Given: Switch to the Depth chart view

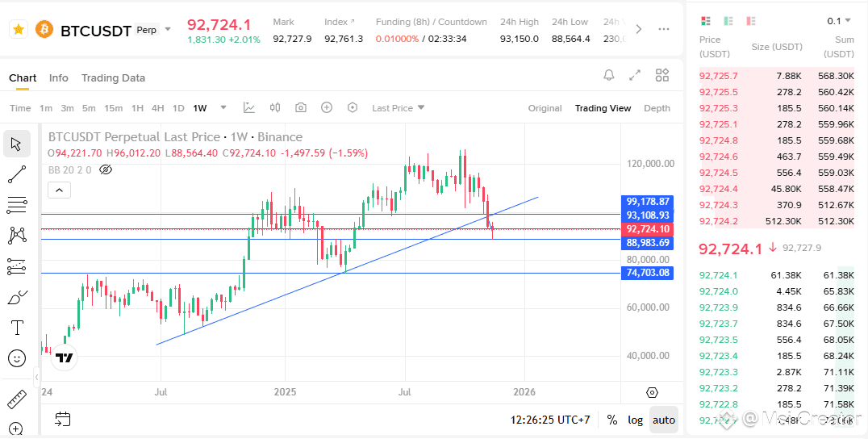Looking at the screenshot, I should [657, 108].
